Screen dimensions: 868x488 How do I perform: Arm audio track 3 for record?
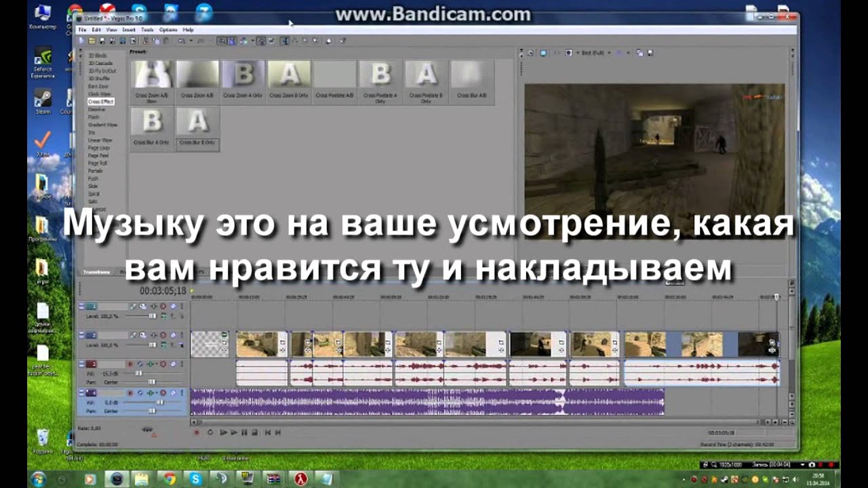[x=130, y=364]
